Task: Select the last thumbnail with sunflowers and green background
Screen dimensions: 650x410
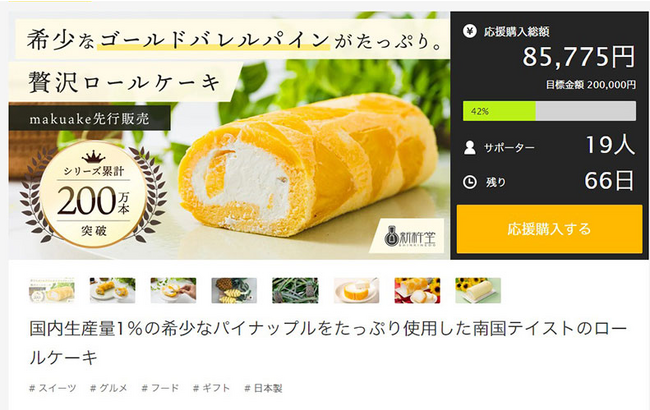Action: click(x=478, y=291)
